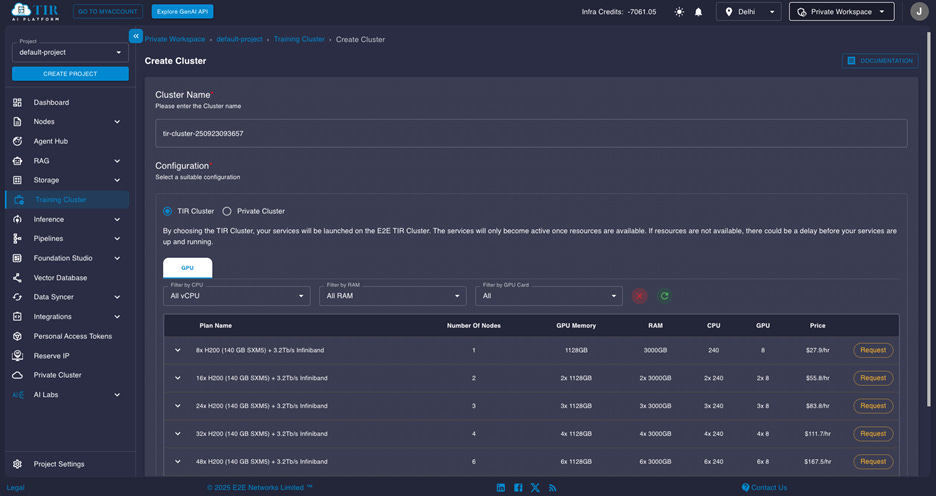Expand the Inference sidebar chevron

click(117, 220)
